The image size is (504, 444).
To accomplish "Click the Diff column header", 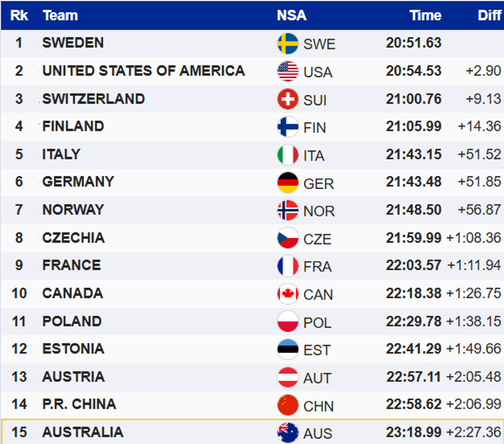I will click(489, 16).
